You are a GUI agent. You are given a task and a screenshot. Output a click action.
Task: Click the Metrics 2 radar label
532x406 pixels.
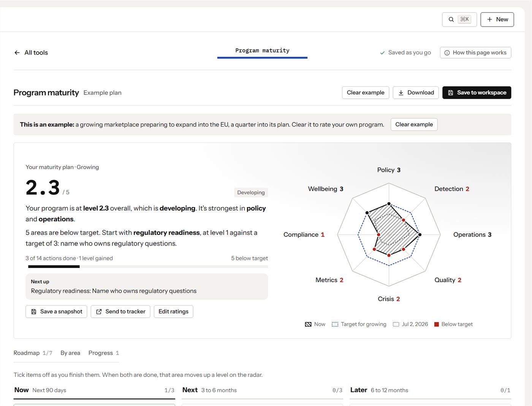point(329,280)
